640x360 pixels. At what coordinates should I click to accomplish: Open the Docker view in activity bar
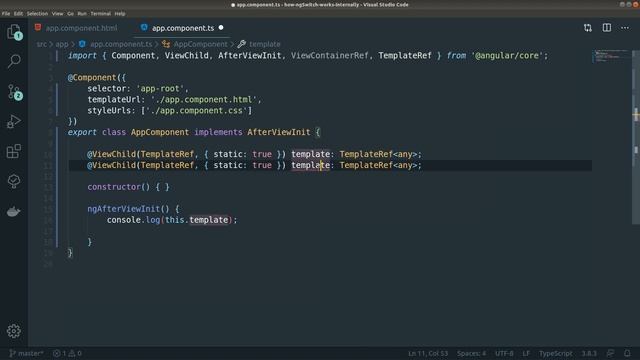(13, 211)
